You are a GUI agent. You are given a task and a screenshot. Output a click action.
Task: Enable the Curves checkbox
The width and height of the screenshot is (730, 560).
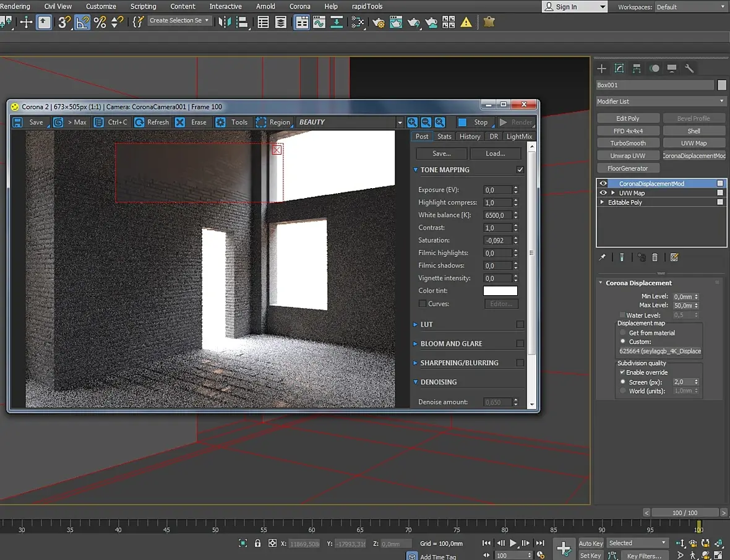click(x=423, y=303)
